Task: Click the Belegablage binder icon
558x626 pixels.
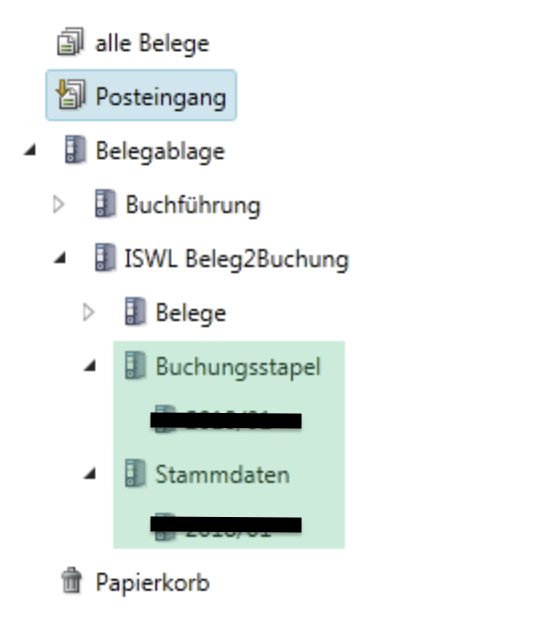Action: (75, 150)
